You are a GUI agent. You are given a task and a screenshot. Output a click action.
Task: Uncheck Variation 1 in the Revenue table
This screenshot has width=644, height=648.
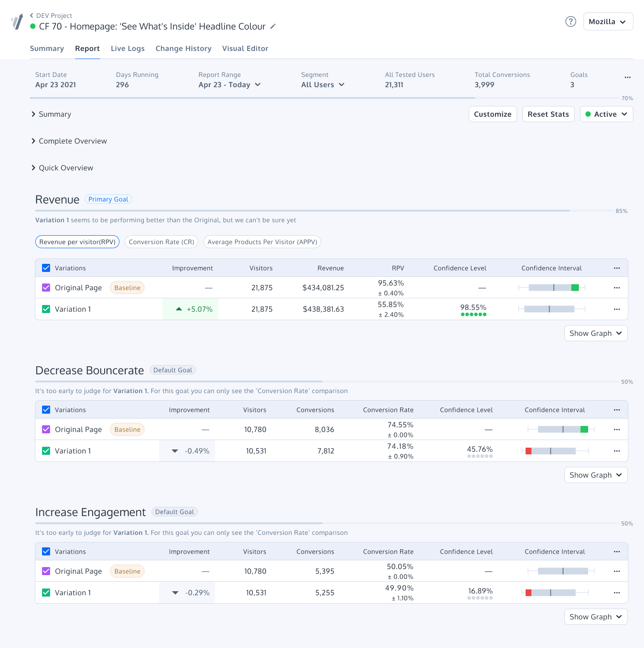(x=46, y=309)
